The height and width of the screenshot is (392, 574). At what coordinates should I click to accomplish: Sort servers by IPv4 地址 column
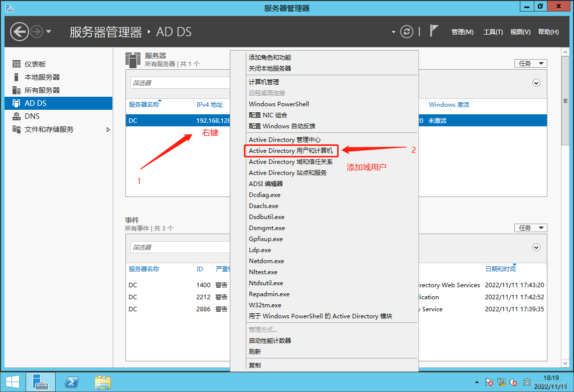[209, 105]
